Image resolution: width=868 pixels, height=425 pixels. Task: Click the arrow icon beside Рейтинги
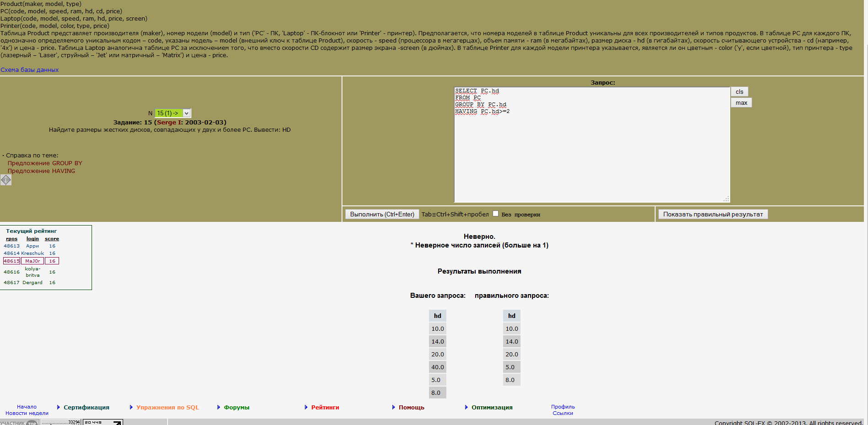(x=306, y=407)
